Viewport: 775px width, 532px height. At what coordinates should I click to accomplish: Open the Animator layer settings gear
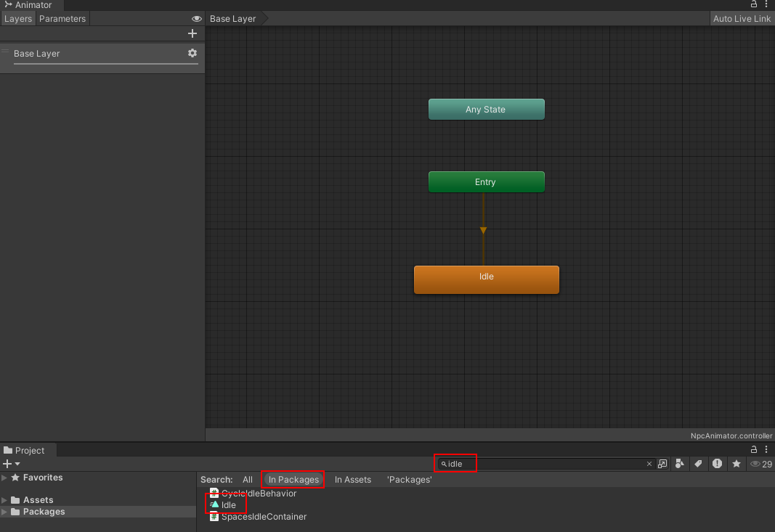pos(192,53)
